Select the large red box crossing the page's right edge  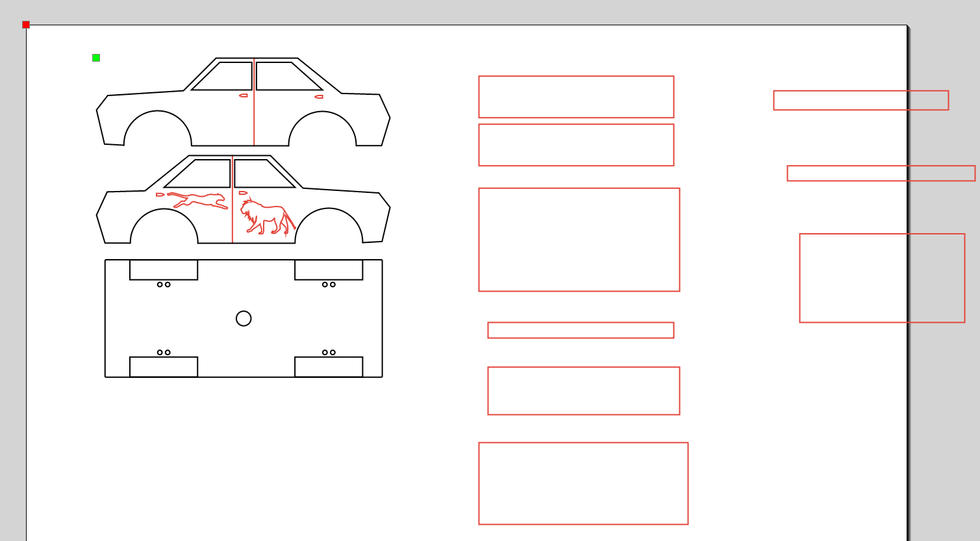(x=882, y=278)
